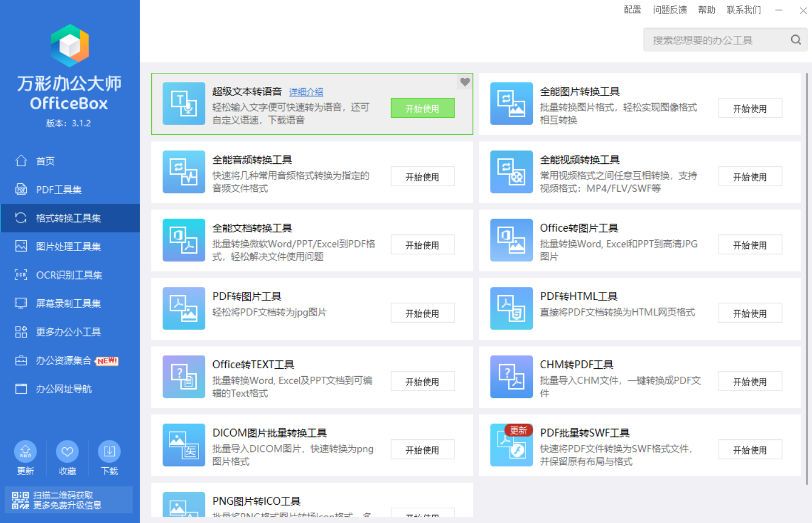Viewport: 812px width, 523px height.
Task: Click 开始使用 for Office转TEXT工具
Action: [422, 381]
